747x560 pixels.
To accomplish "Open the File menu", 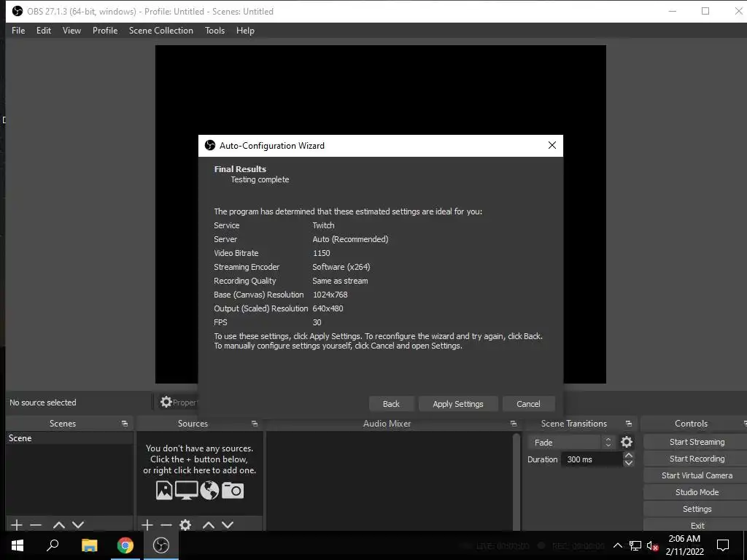I will pos(18,31).
